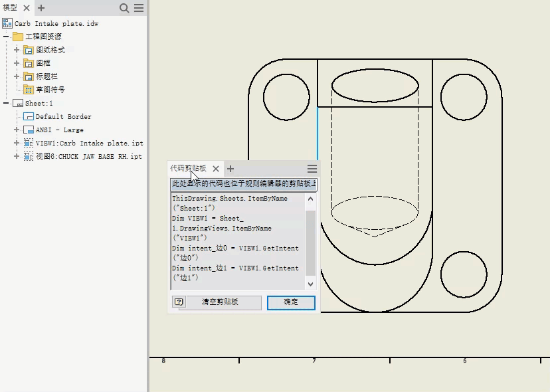This screenshot has width=550, height=392.
Task: Click the code area scrollbar thumb
Action: 310,243
